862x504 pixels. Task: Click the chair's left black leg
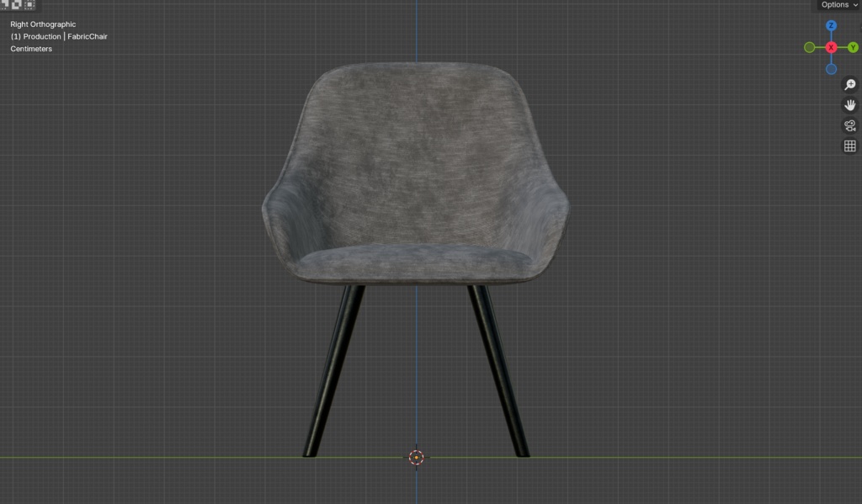coord(333,372)
